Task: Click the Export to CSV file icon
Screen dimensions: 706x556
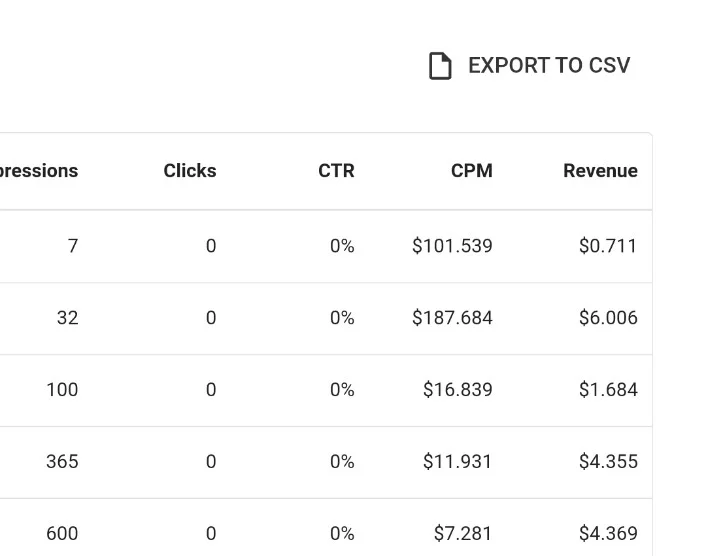Action: click(440, 66)
